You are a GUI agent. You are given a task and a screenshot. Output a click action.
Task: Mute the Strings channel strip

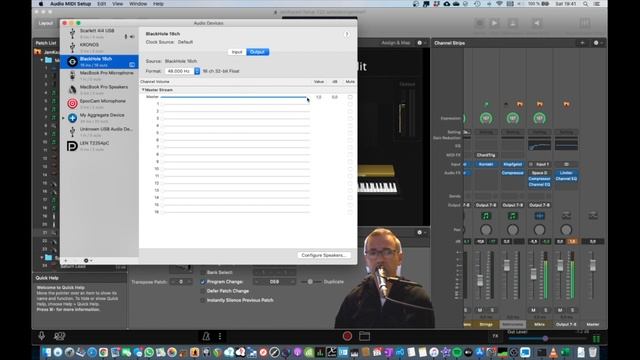tap(480, 310)
